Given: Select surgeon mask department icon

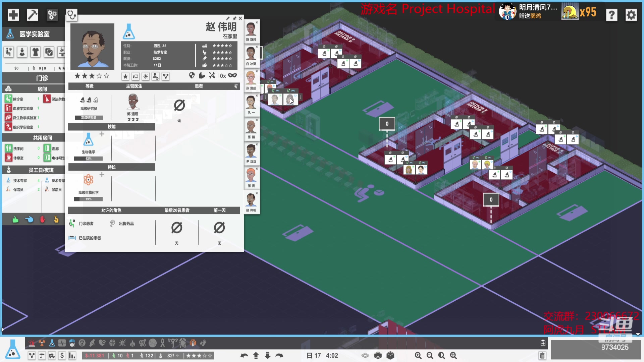Looking at the screenshot, I should click(72, 343).
